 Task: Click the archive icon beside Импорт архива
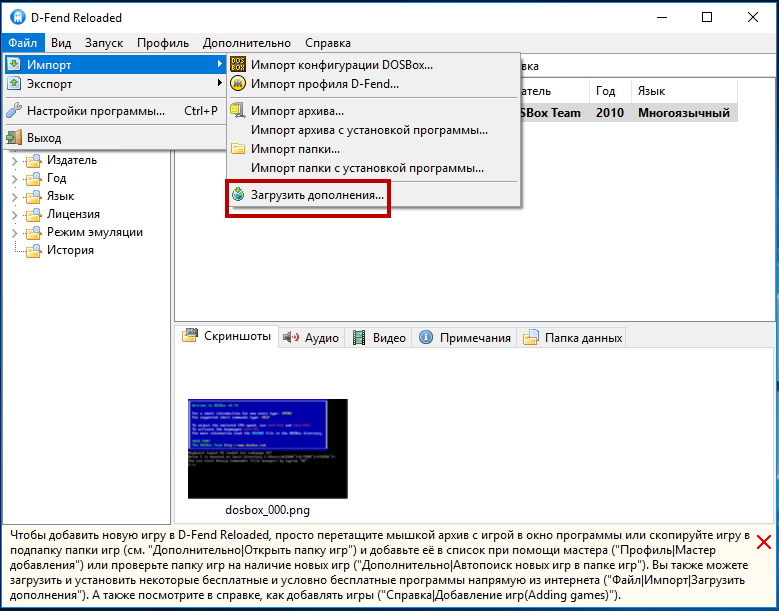pos(238,110)
